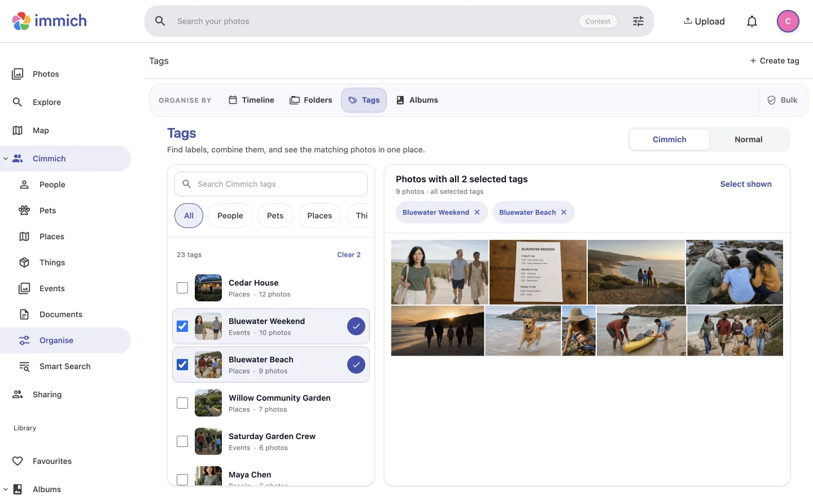
Task: Remove the Bluewater Weekend chip with X
Action: coord(477,212)
